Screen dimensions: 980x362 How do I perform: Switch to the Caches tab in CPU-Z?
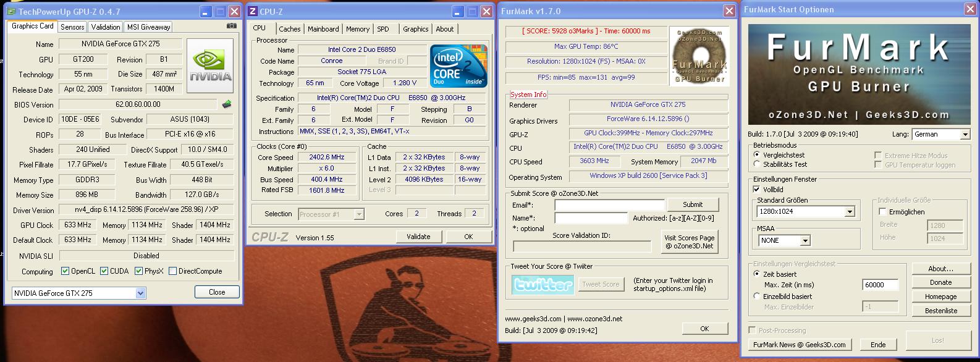[x=289, y=29]
